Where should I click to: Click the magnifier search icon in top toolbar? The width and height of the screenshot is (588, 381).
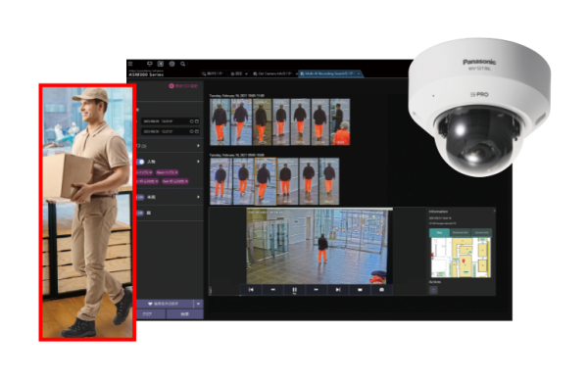pyautogui.click(x=182, y=64)
